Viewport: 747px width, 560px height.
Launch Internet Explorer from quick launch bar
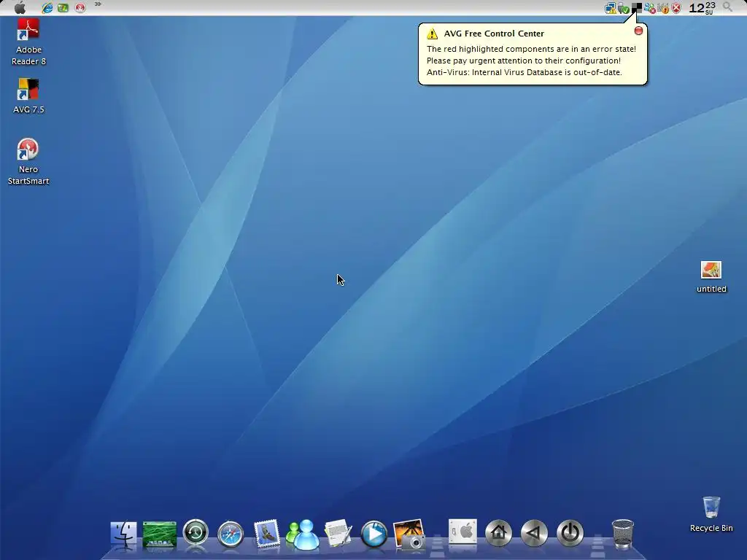(47, 7)
